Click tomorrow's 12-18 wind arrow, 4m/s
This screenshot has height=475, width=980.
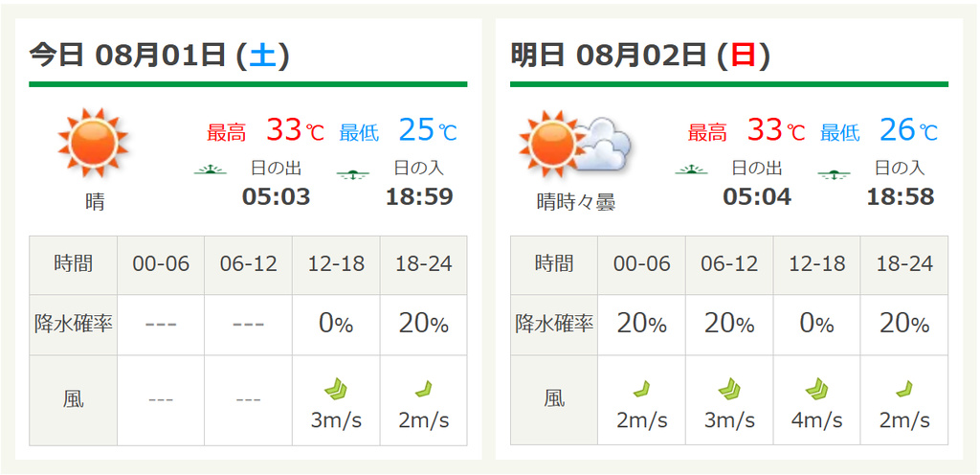817,390
